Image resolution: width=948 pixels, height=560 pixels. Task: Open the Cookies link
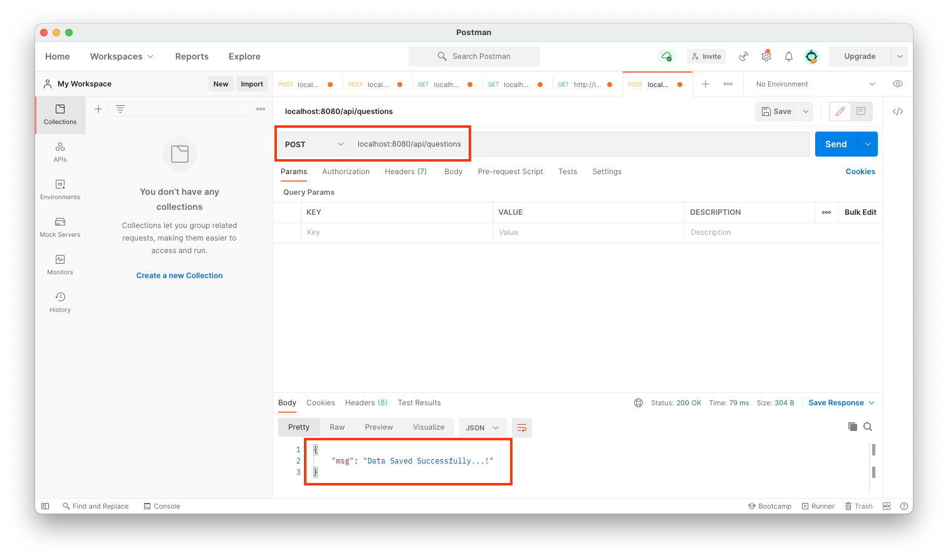pyautogui.click(x=860, y=172)
